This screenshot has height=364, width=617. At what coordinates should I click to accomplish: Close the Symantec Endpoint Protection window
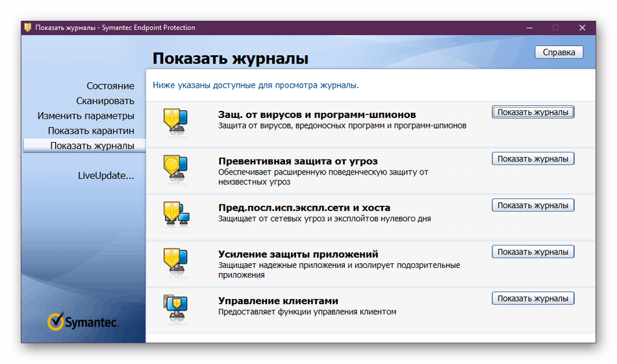click(x=582, y=27)
